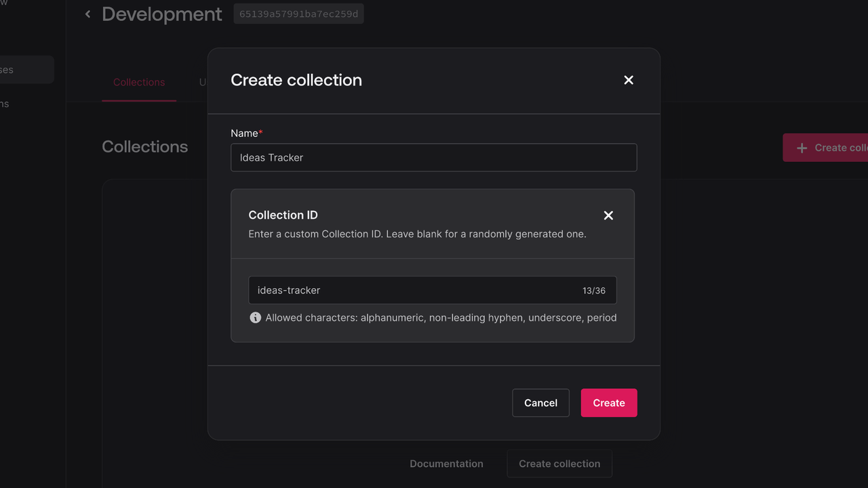This screenshot has width=868, height=488.
Task: Copy the database ID 65139a57991ba7ec259d
Action: [x=298, y=14]
